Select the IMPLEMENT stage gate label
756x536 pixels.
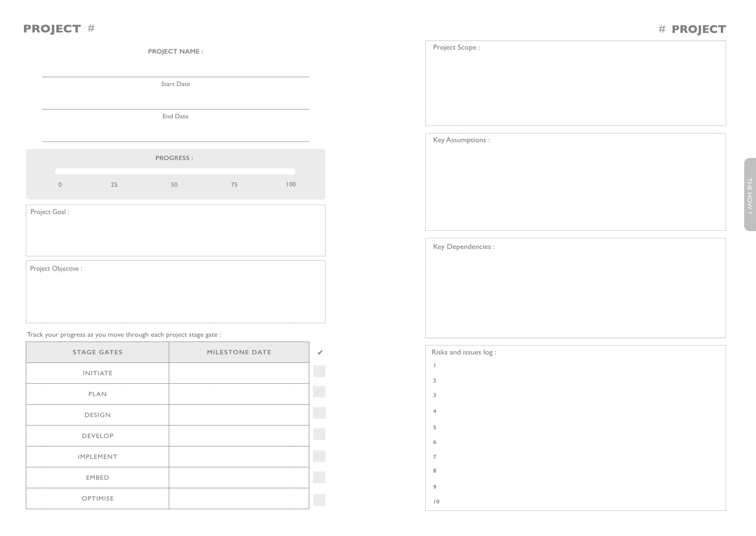pos(98,457)
